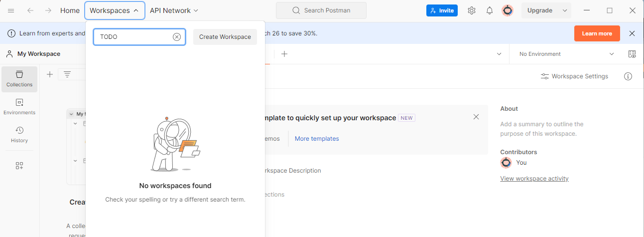Click the workspace info icon
The image size is (644, 237).
tap(628, 76)
